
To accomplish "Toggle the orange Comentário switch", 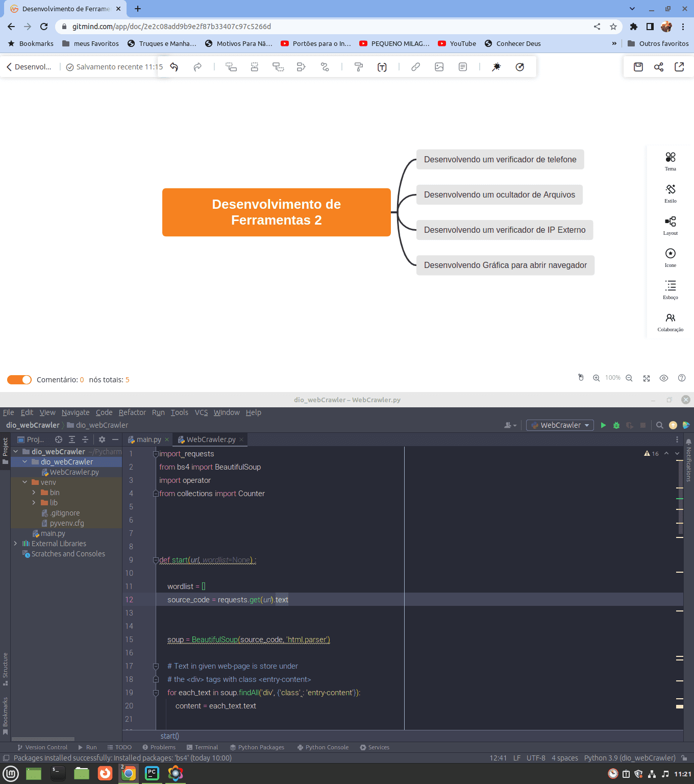I will pyautogui.click(x=19, y=379).
